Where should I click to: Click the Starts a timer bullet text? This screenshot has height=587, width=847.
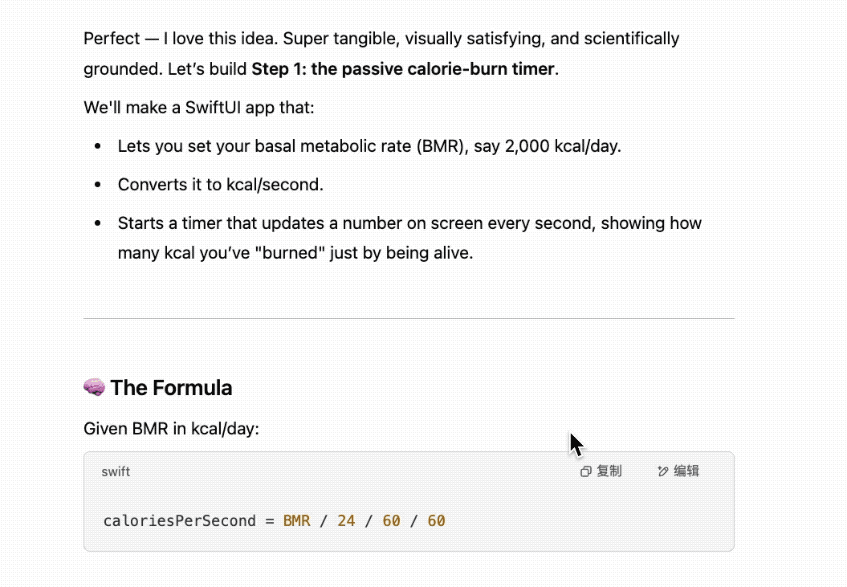tap(409, 238)
